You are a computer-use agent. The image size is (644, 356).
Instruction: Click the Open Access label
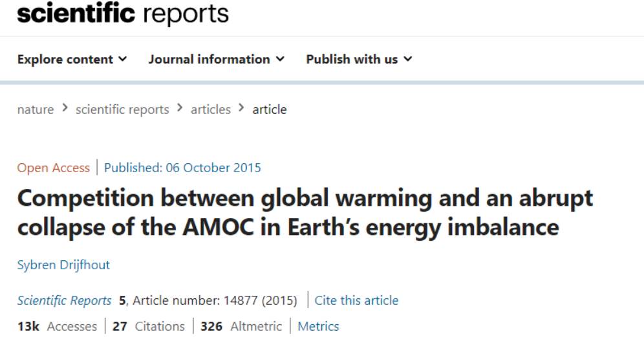point(54,168)
